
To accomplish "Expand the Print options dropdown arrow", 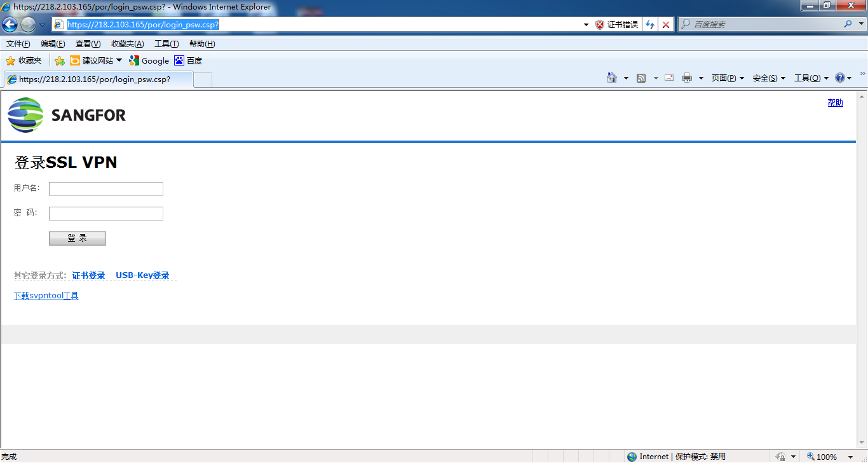I will [x=701, y=78].
